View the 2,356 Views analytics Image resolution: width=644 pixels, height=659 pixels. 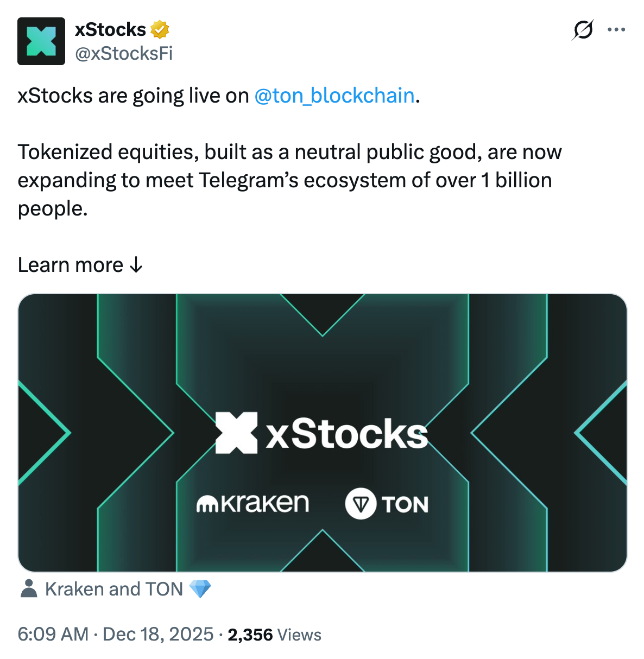click(x=275, y=635)
